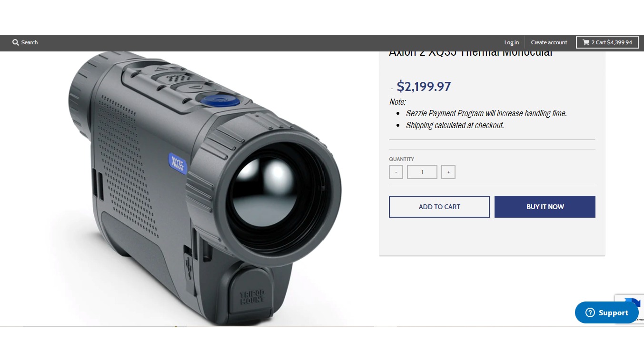
Task: Click the Axion 2 XQ35 product title
Action: (x=471, y=53)
